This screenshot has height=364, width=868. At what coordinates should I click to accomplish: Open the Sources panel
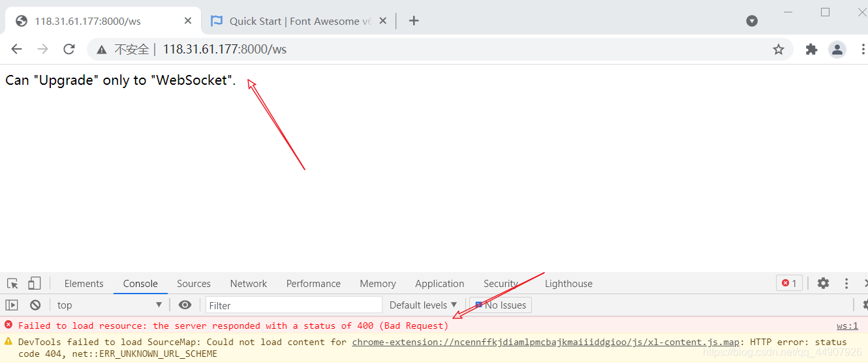point(194,284)
